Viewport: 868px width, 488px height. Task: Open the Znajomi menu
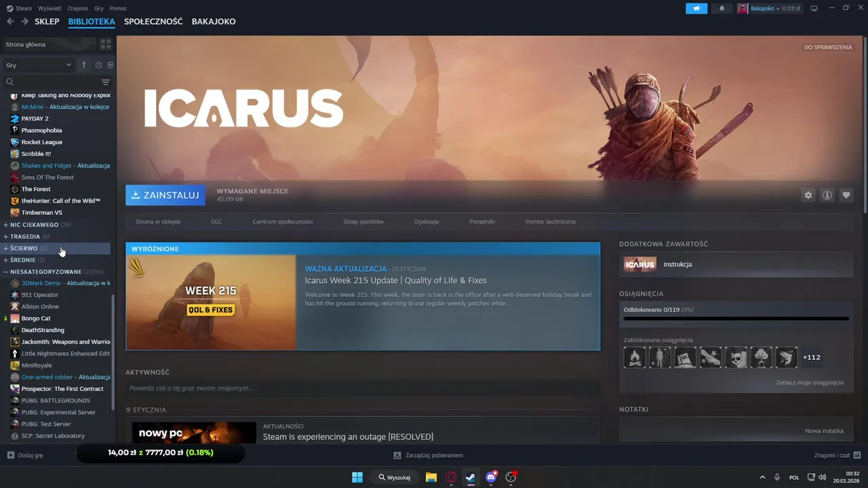pos(77,8)
